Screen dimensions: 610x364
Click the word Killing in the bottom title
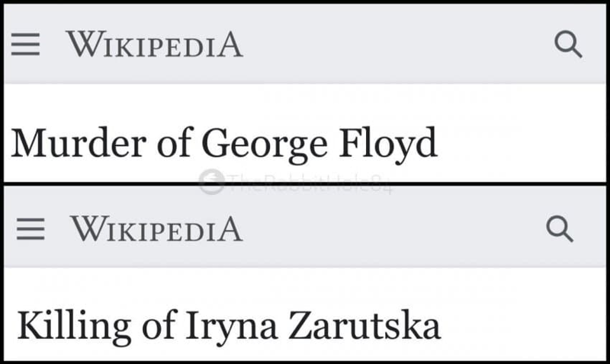coord(74,327)
